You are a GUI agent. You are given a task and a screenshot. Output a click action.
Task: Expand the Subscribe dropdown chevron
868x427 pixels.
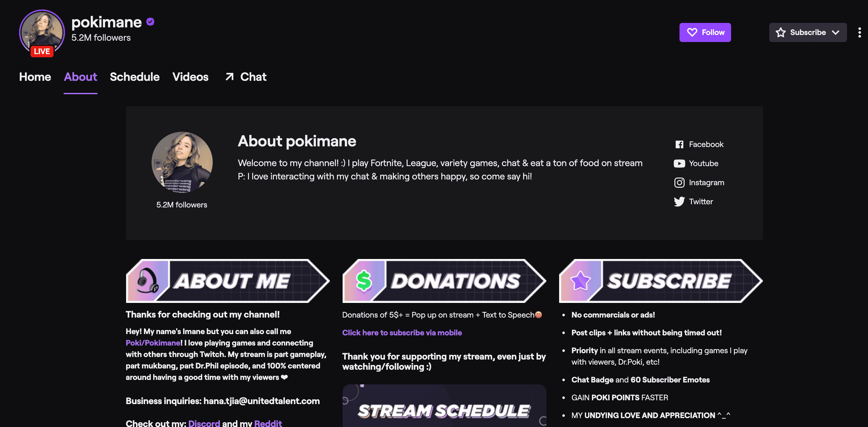click(x=835, y=32)
